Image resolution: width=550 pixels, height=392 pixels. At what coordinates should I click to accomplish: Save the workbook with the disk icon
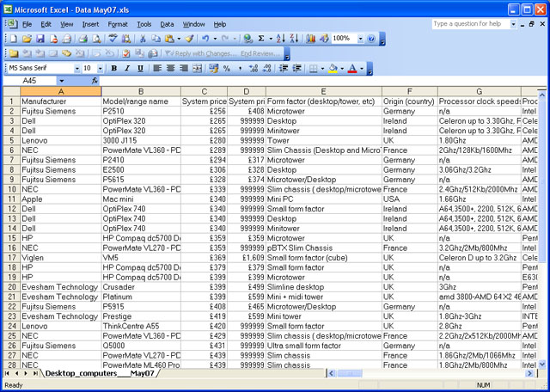pyautogui.click(x=40, y=39)
